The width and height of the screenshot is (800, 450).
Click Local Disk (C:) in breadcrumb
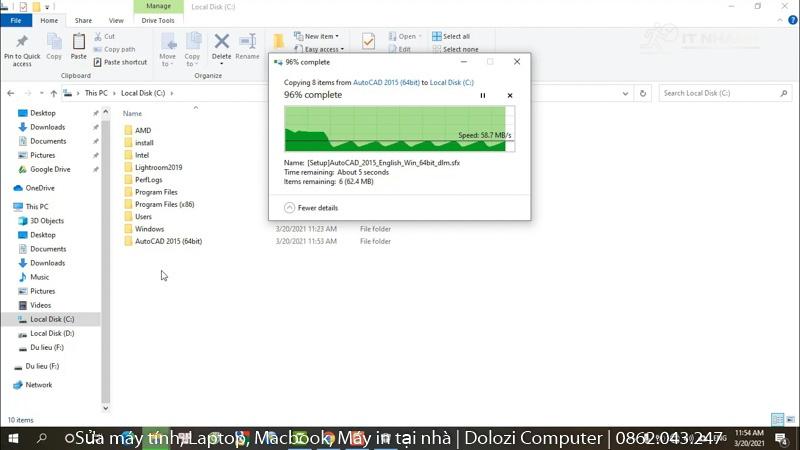coord(143,93)
